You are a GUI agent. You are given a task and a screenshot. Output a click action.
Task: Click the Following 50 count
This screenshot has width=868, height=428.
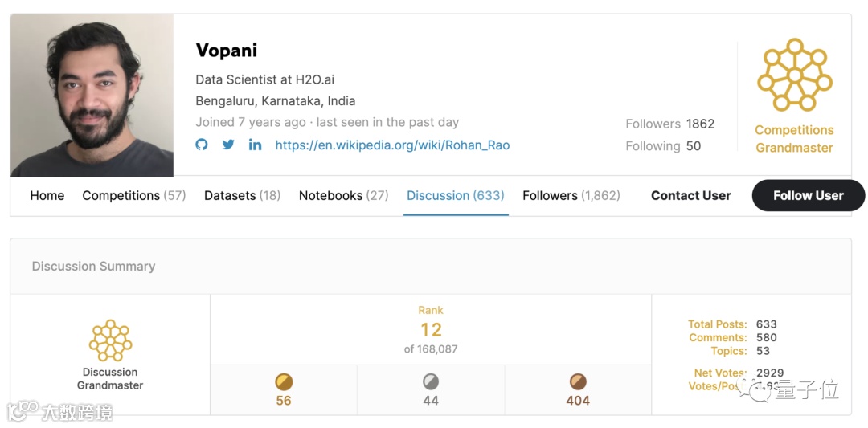click(663, 146)
